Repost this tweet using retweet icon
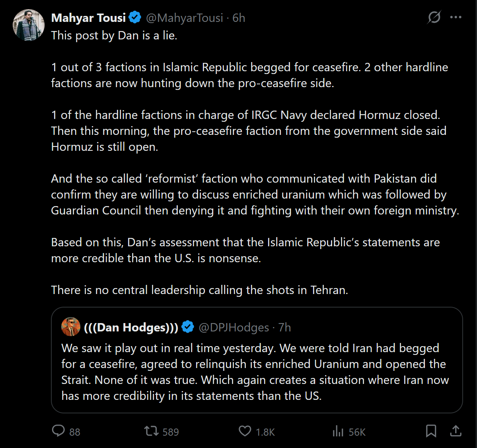The height and width of the screenshot is (448, 477). 151,431
